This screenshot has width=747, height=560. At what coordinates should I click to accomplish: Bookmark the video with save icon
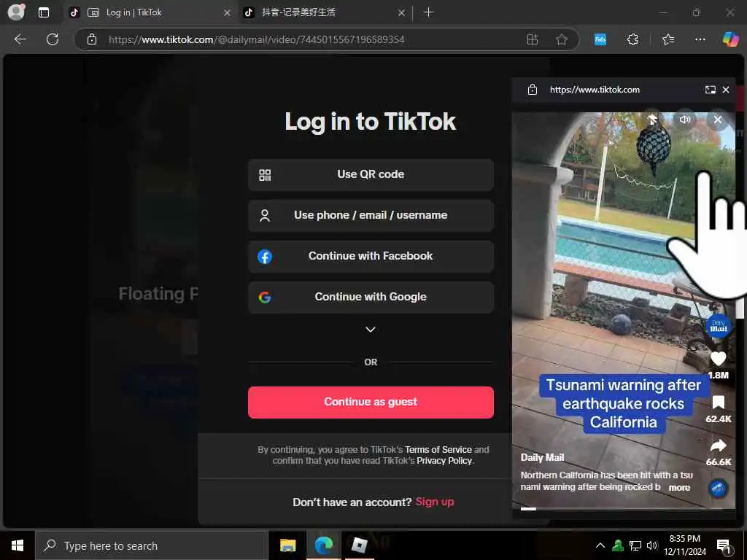(719, 402)
